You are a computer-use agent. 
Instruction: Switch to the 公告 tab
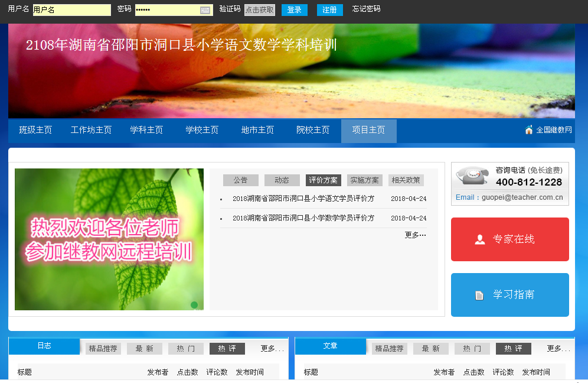point(240,180)
